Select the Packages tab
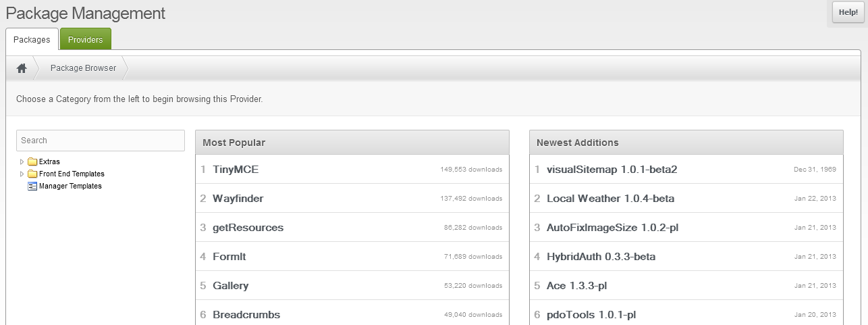 (32, 40)
